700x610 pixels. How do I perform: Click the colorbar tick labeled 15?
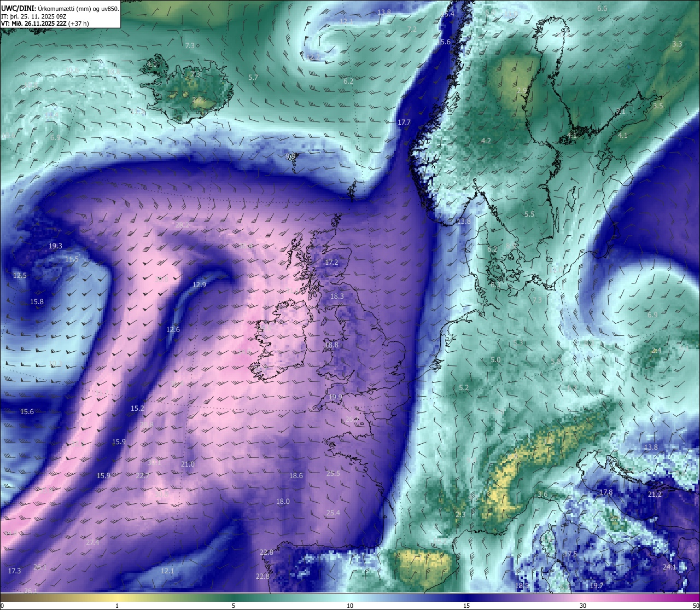tap(466, 606)
